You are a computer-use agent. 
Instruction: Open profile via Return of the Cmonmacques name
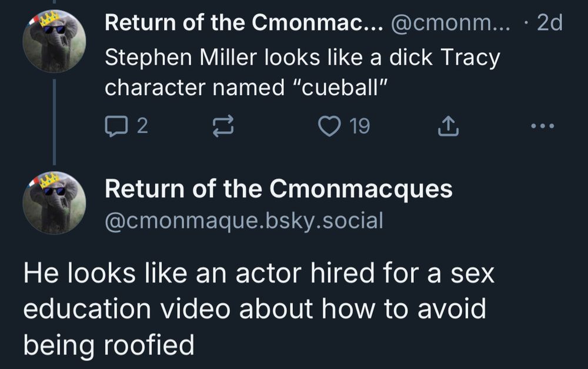(279, 189)
